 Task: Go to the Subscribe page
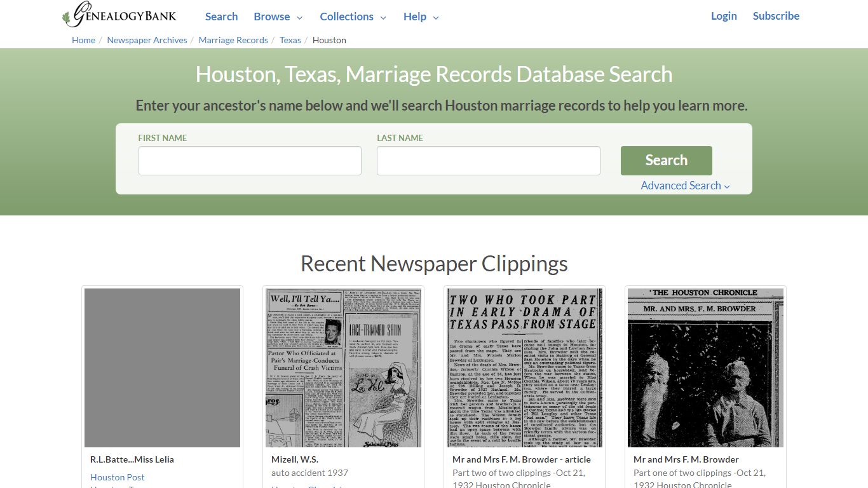coord(776,16)
